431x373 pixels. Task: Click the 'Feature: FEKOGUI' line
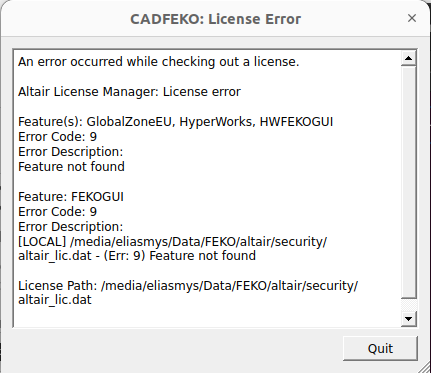(71, 197)
